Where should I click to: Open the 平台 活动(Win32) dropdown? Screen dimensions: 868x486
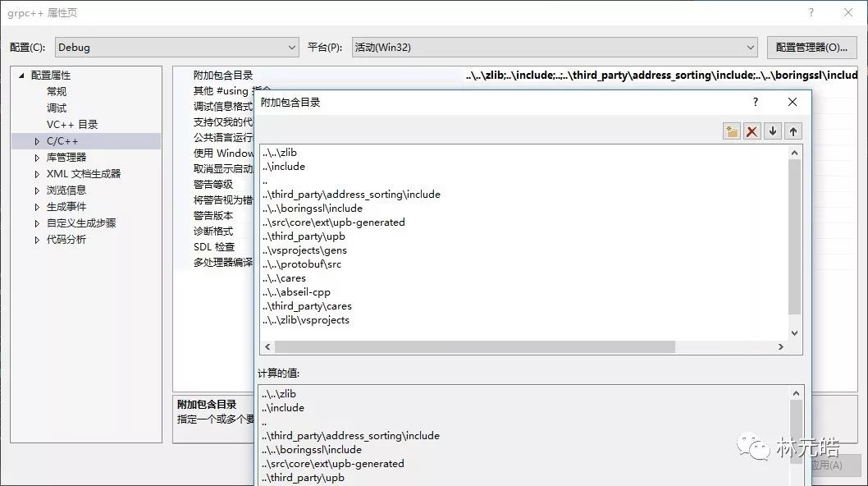tap(749, 47)
